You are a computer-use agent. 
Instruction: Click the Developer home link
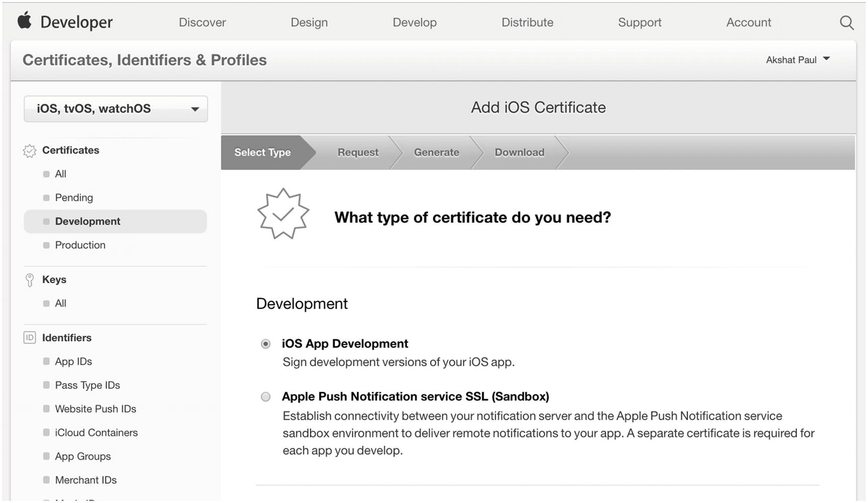(x=76, y=23)
